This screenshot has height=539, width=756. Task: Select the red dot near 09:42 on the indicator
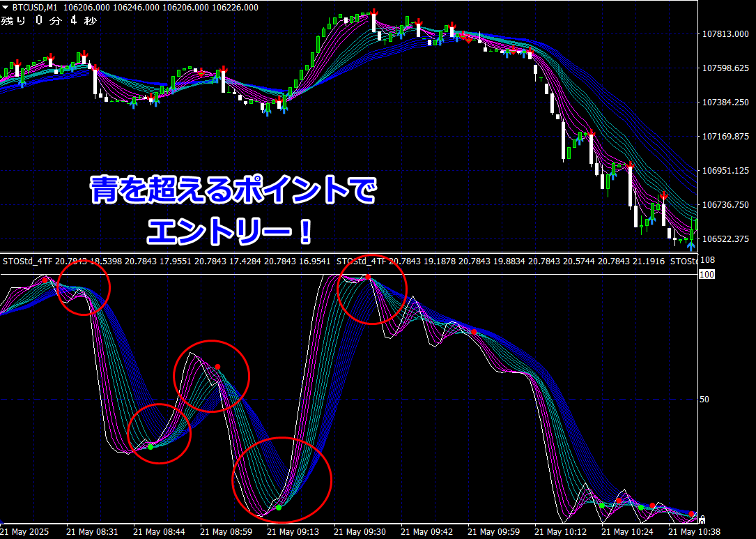(474, 332)
